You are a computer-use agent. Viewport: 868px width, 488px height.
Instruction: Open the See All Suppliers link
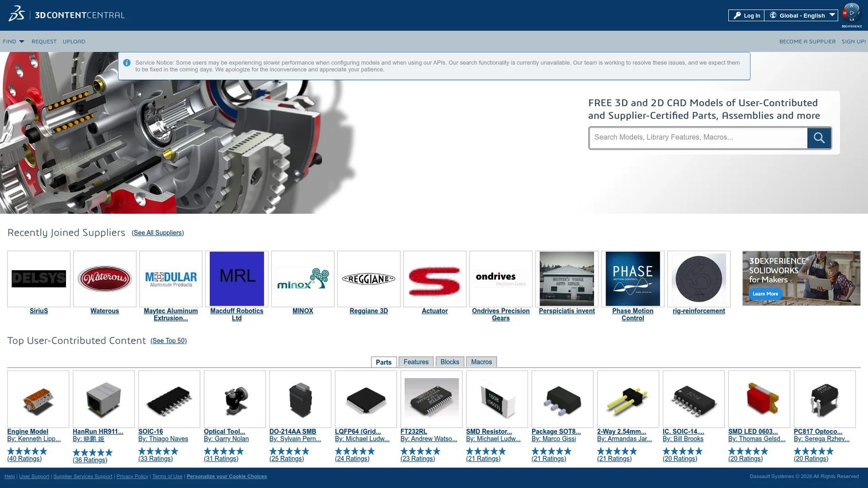(158, 233)
